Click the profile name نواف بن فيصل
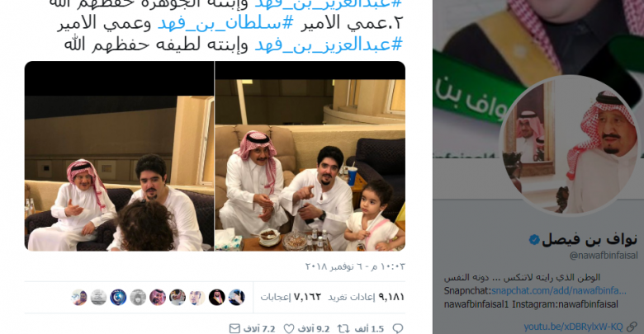644x334 pixels. (590, 240)
